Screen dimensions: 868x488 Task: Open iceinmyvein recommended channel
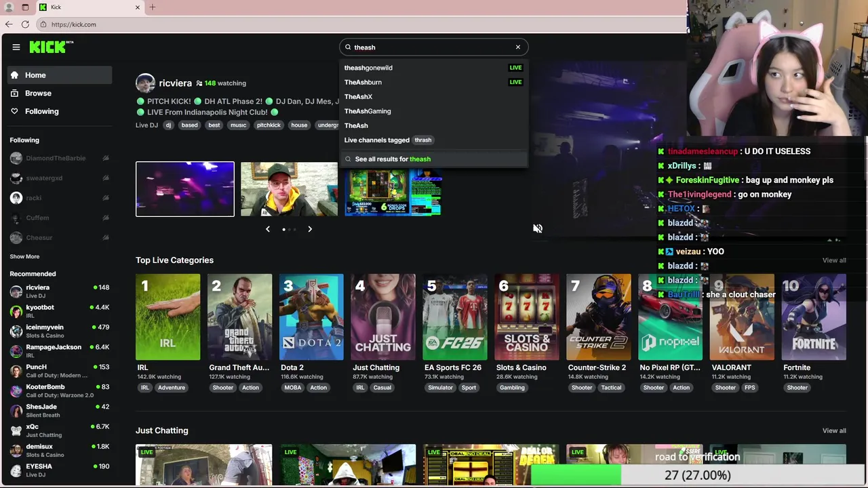[60, 331]
